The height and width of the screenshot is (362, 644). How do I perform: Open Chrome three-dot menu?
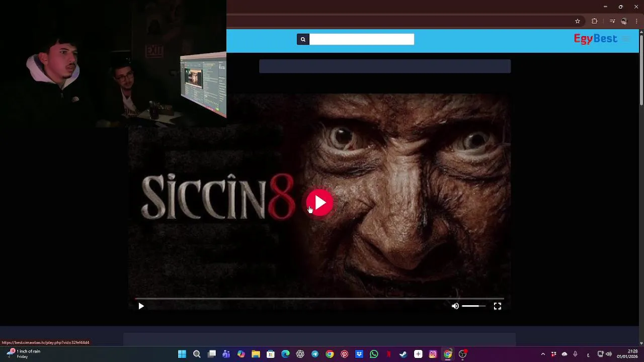(x=636, y=21)
